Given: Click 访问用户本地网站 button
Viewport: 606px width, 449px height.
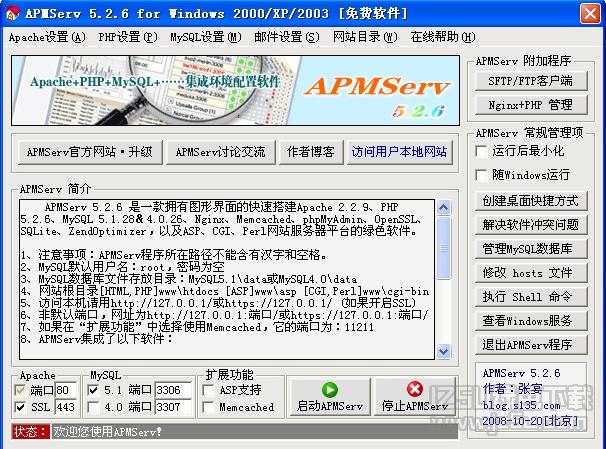Looking at the screenshot, I should tap(400, 152).
